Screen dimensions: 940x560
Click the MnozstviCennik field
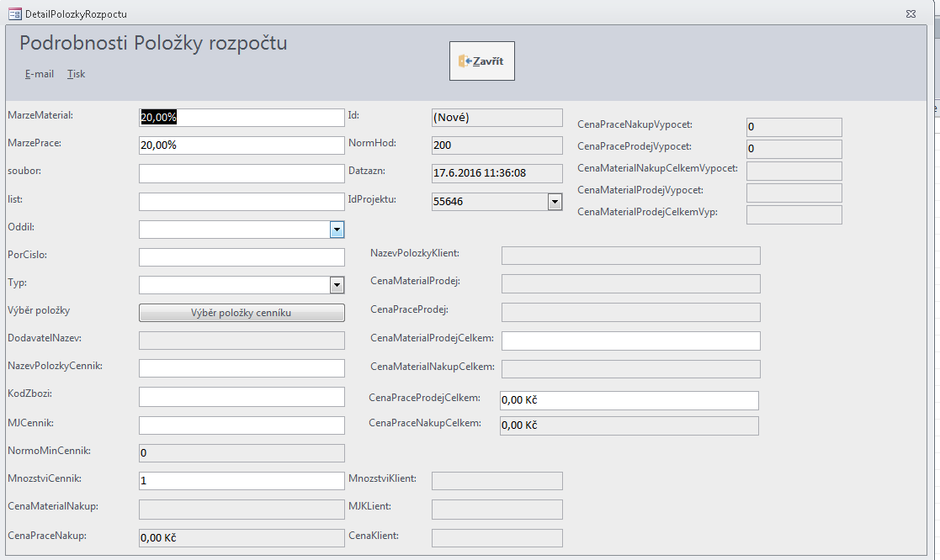(242, 481)
